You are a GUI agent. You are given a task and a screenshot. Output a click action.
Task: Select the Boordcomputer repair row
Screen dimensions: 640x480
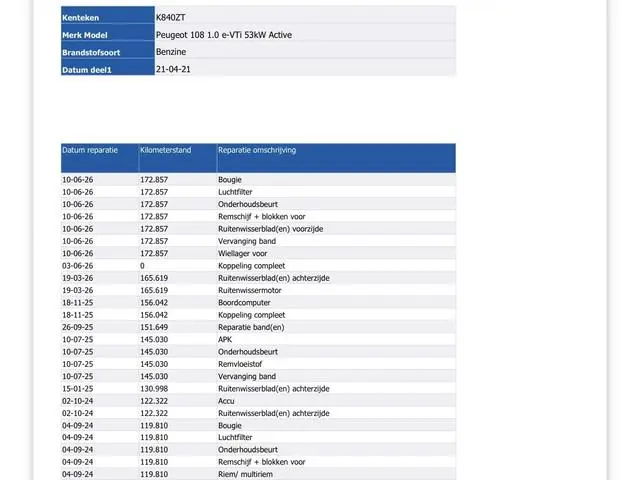click(258, 303)
